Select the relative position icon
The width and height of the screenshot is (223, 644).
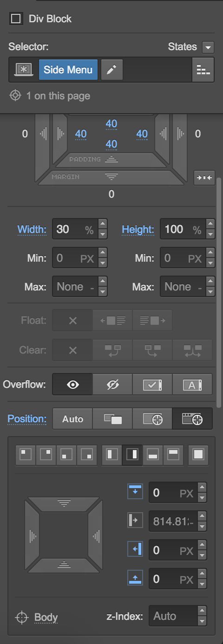(x=112, y=419)
